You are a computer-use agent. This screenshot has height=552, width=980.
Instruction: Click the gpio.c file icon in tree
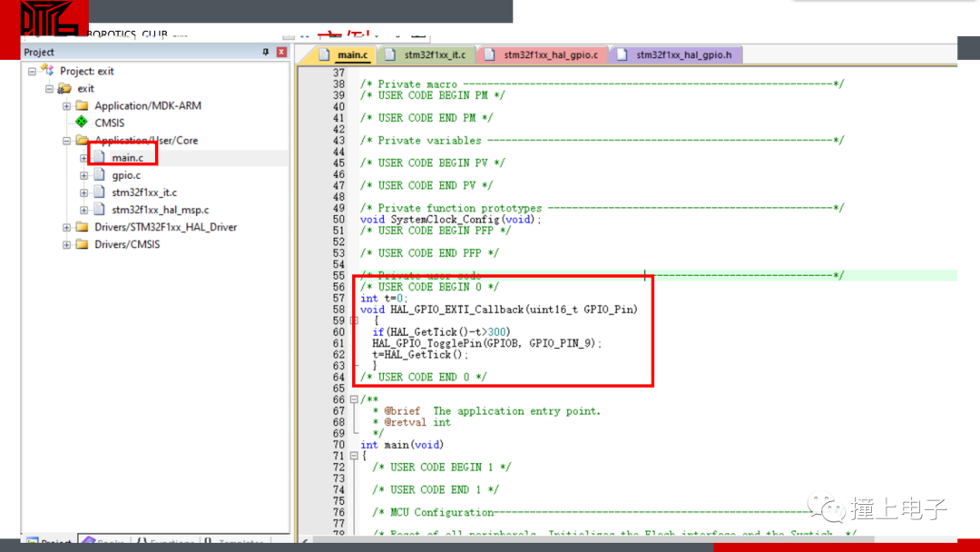pos(99,175)
